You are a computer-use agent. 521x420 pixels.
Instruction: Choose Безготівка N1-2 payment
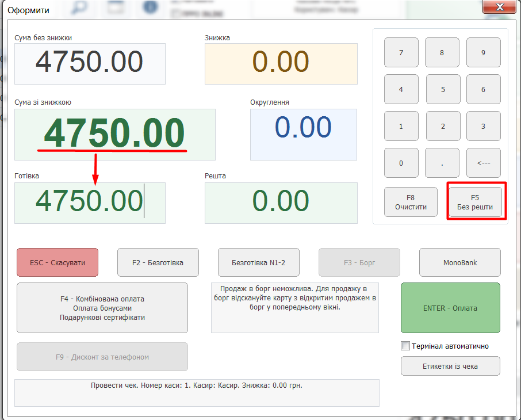tap(259, 262)
